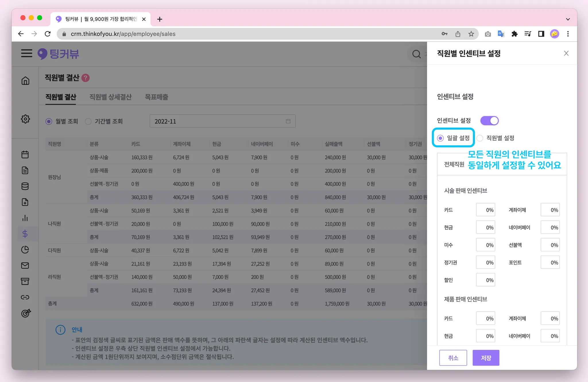Viewport: 588px width, 382px height.
Task: Select the 기간별 조회 radio option
Action: [x=88, y=122]
